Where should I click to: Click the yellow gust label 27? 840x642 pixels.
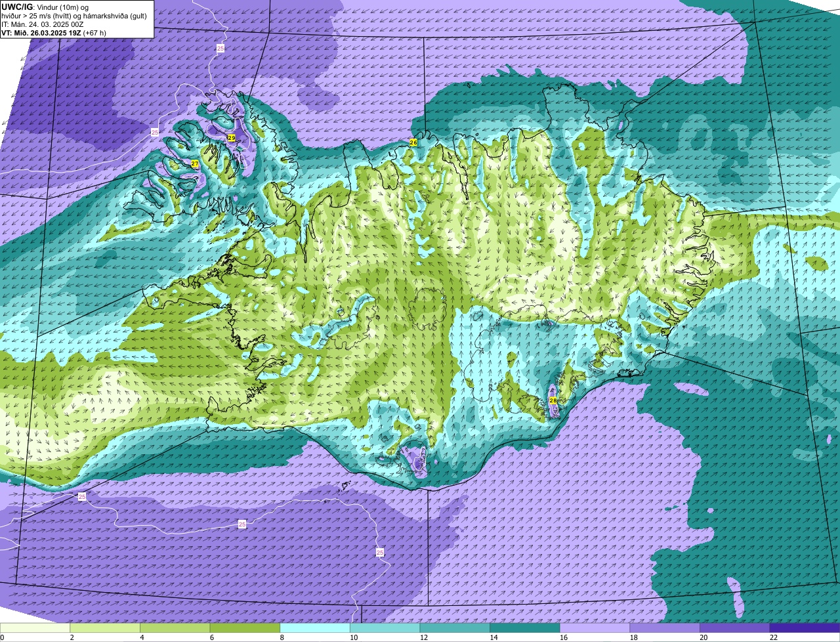[x=195, y=163]
